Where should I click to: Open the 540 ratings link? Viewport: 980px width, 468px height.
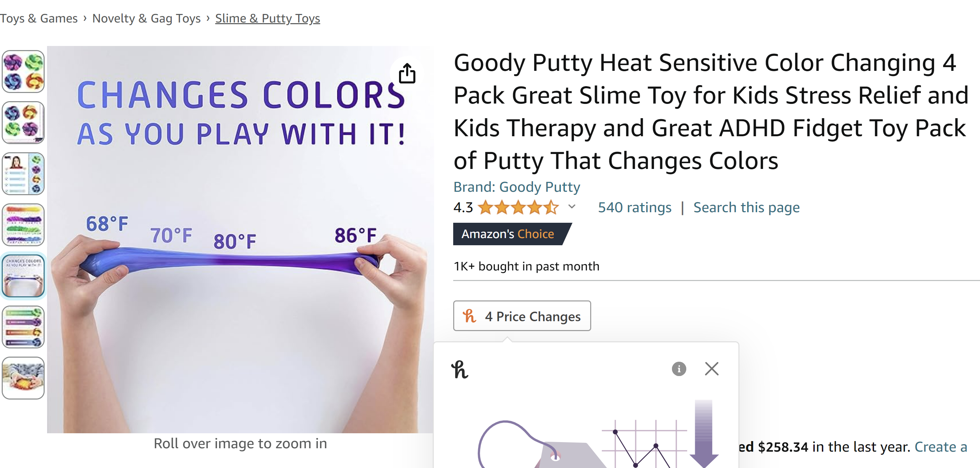click(634, 207)
